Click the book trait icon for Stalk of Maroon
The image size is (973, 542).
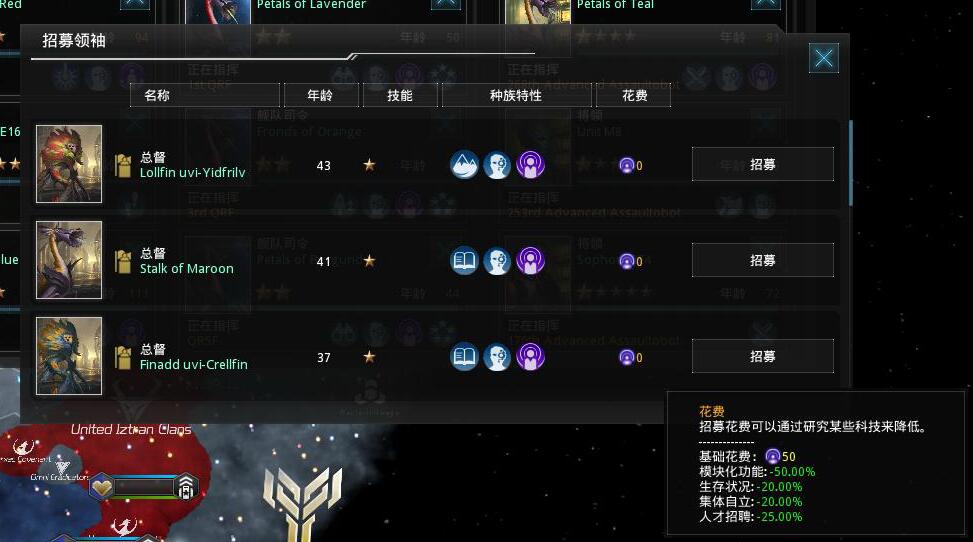(x=464, y=261)
